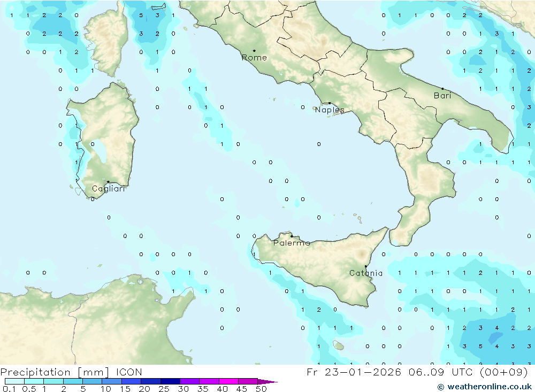Click the 'Fr 23-01-2026 06..09 UTC' date text
Screen dimensions: 535x392
pos(389,372)
